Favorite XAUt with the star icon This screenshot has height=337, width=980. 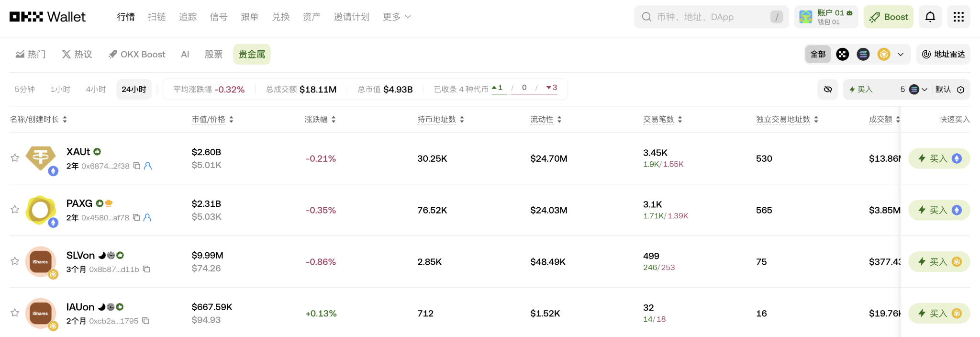[x=15, y=158]
